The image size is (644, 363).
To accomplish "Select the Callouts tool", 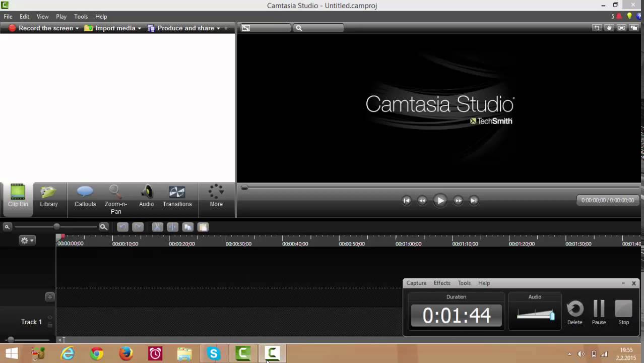I will pos(85,197).
